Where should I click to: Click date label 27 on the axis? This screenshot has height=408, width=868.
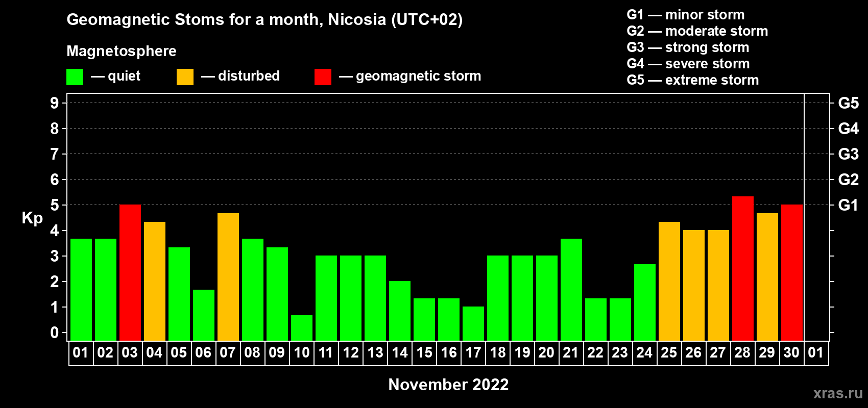tap(718, 352)
